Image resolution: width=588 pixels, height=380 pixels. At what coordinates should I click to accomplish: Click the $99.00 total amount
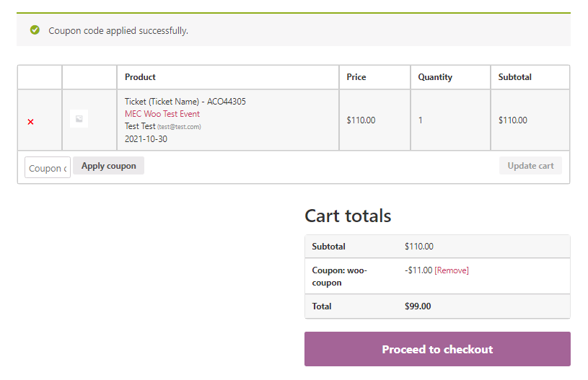pos(418,306)
